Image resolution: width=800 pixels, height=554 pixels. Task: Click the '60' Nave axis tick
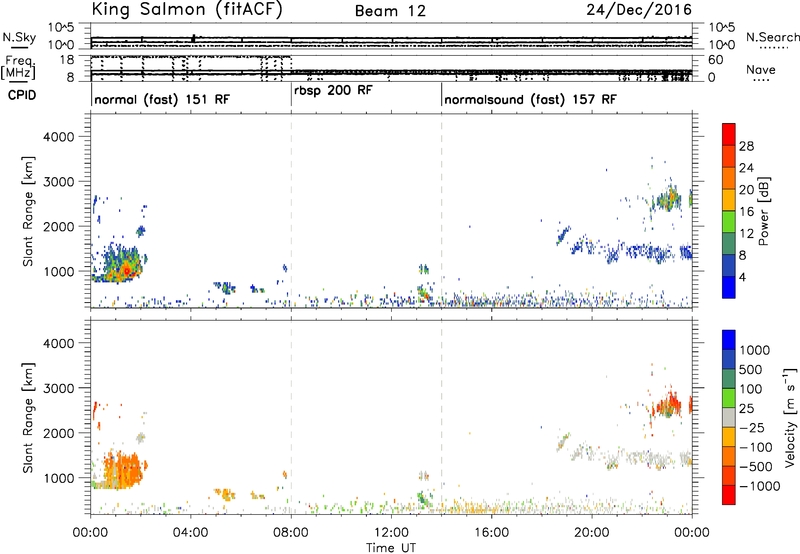(715, 60)
